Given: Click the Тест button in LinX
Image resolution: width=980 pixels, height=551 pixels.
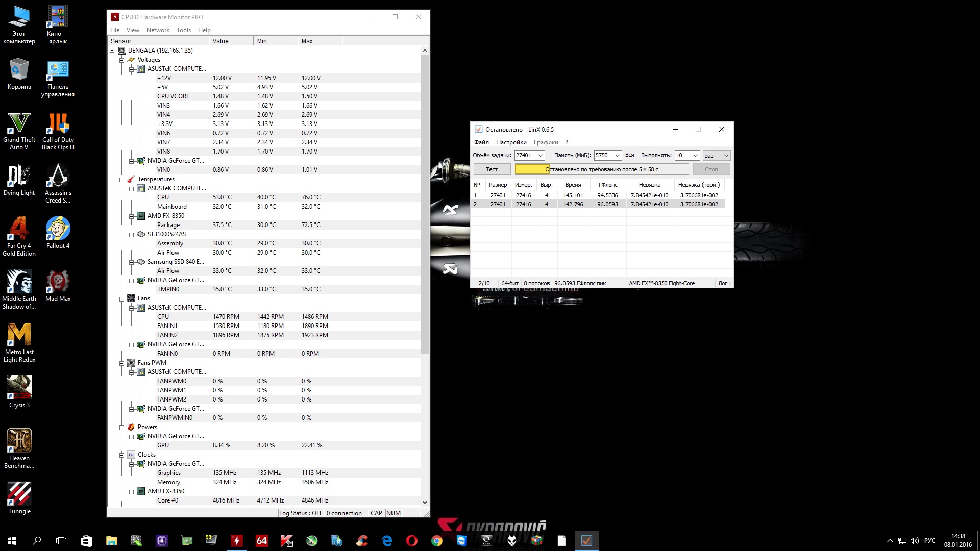Looking at the screenshot, I should tap(492, 169).
